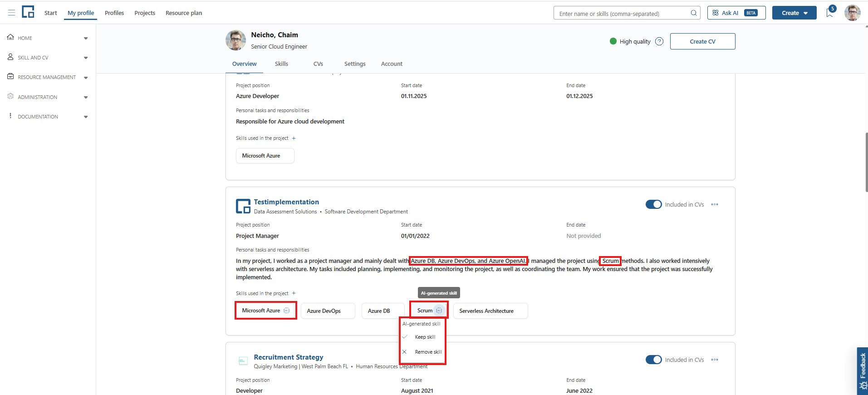Switch to the Skills tab

click(281, 64)
